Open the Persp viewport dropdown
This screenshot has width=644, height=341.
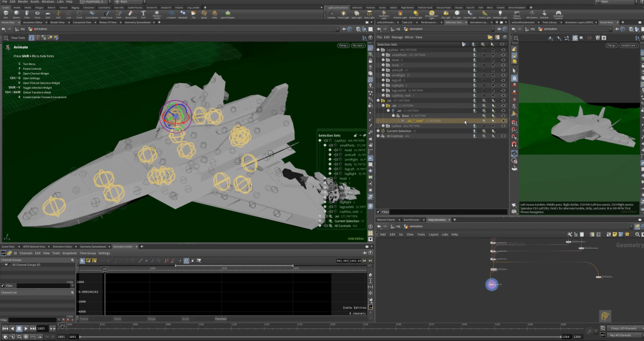[343, 46]
